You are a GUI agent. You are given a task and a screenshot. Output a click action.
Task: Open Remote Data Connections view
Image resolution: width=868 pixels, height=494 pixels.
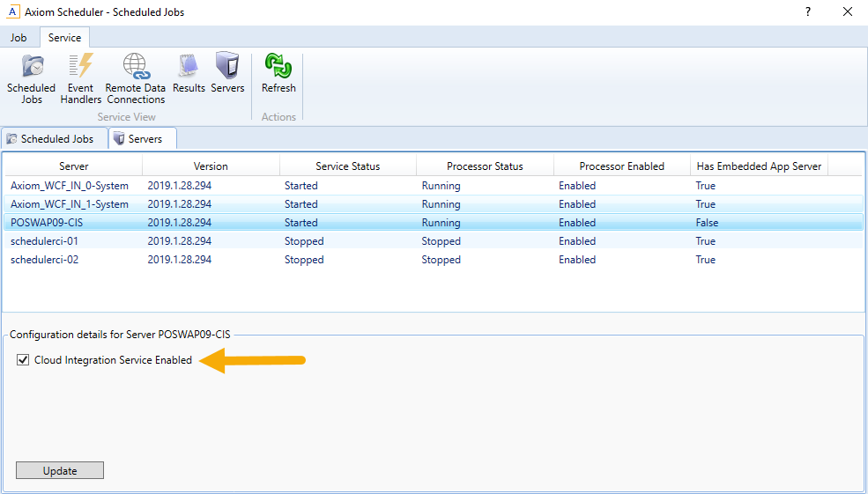pyautogui.click(x=136, y=78)
